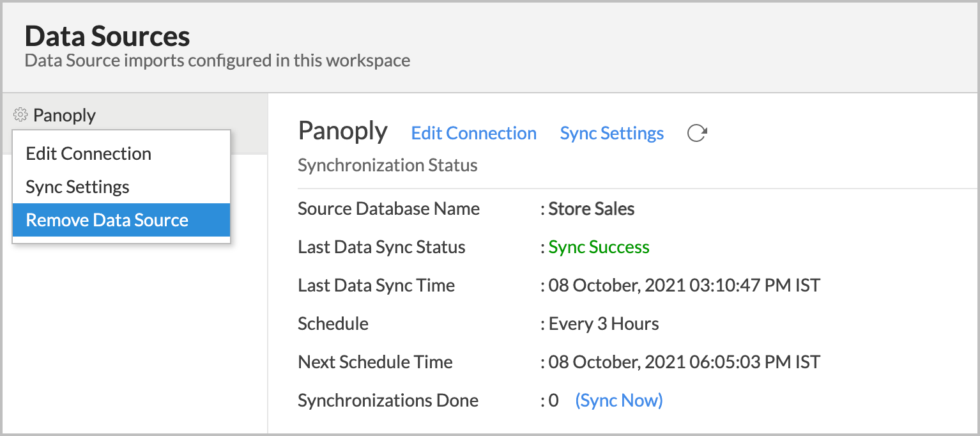Click the Schedule field label

pos(333,323)
